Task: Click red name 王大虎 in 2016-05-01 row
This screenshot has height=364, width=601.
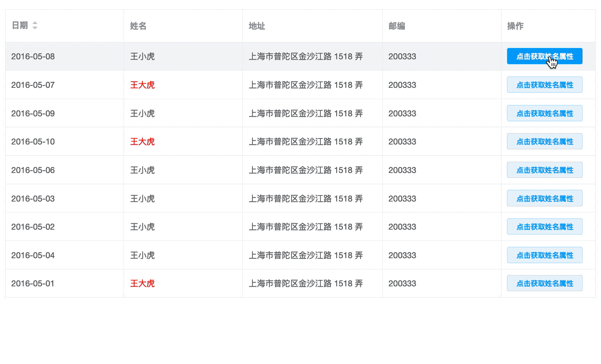Action: point(142,283)
